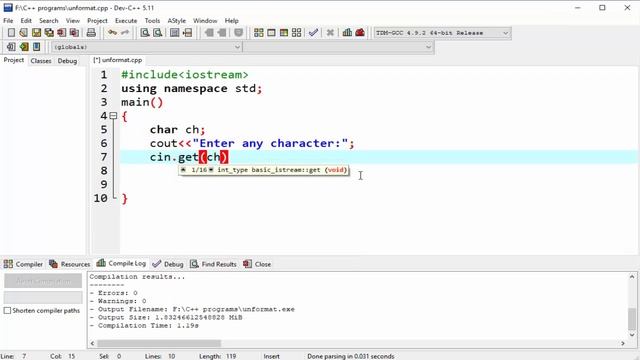Open the Search menu
Image resolution: width=640 pixels, height=360 pixels.
pos(49,20)
